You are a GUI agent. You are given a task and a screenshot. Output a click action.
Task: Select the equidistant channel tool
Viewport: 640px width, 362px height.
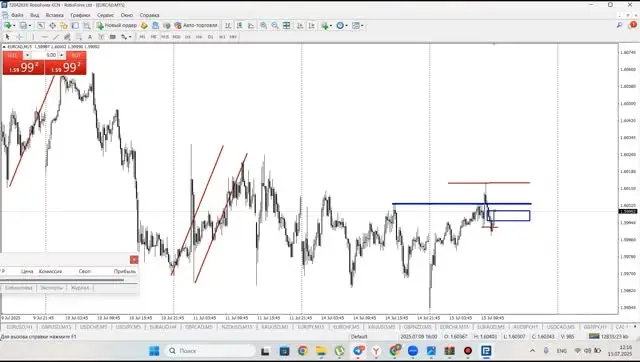coord(67,37)
